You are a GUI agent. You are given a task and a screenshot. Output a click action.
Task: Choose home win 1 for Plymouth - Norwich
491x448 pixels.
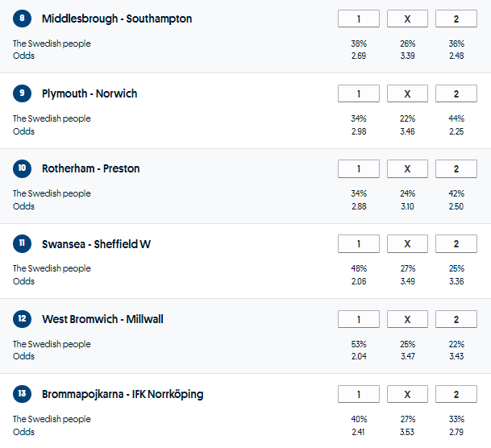click(359, 93)
